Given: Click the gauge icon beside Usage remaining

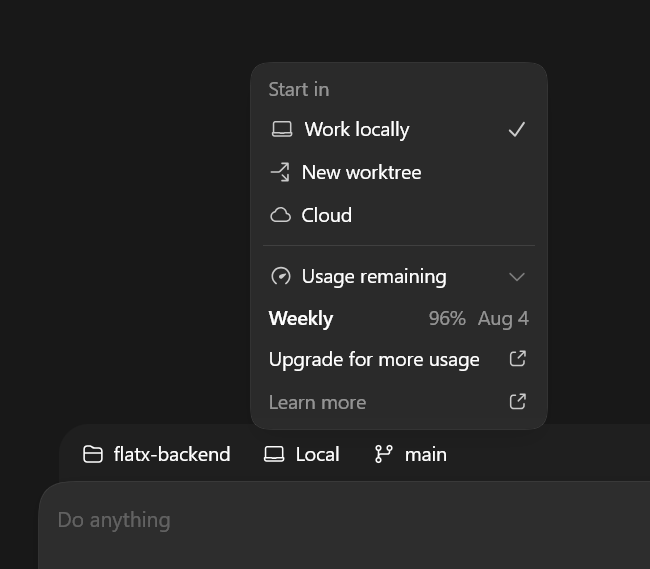Looking at the screenshot, I should point(281,276).
